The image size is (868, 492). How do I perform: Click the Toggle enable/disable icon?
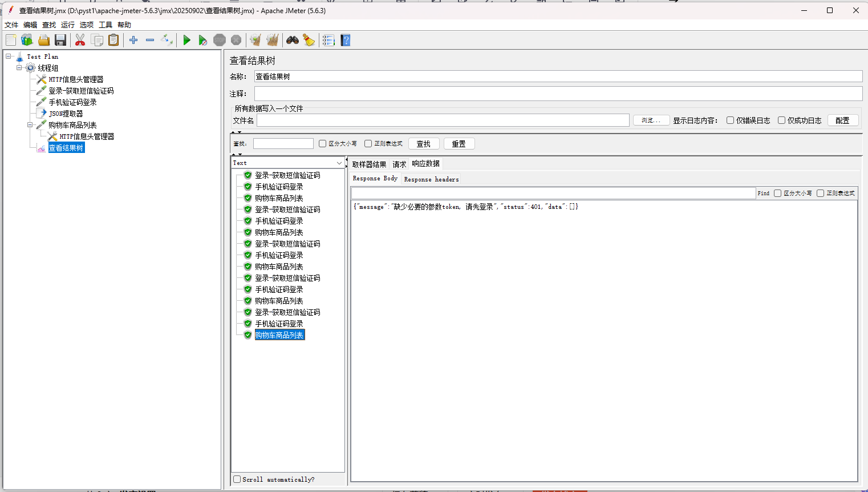click(167, 40)
